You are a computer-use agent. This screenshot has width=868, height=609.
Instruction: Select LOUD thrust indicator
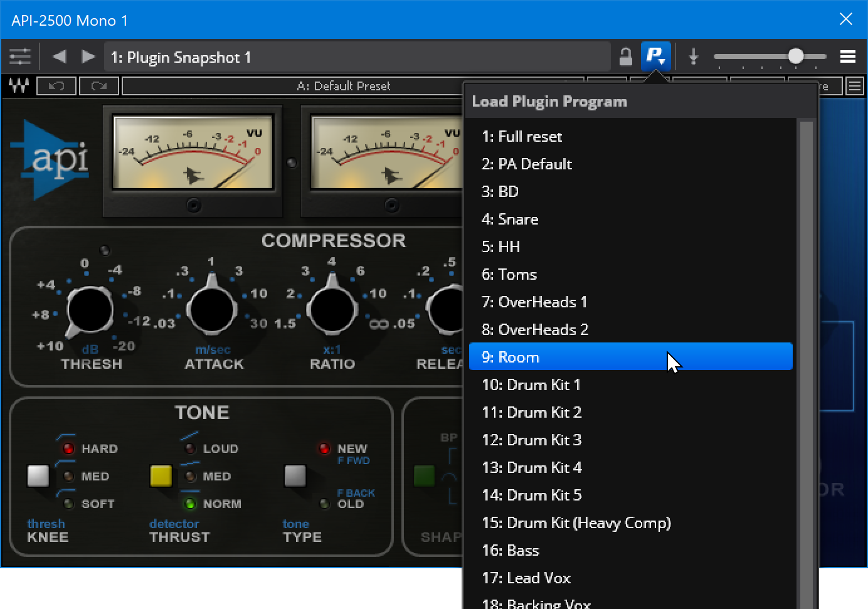point(190,448)
